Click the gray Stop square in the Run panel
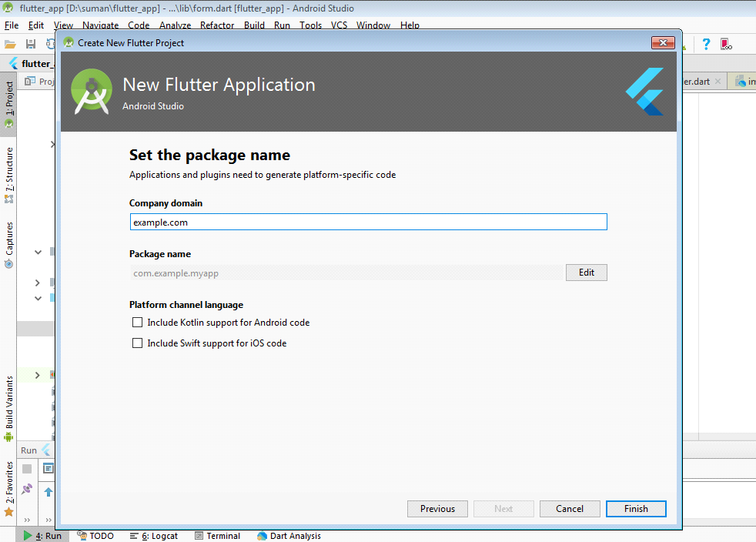This screenshot has width=756, height=542. (x=27, y=469)
